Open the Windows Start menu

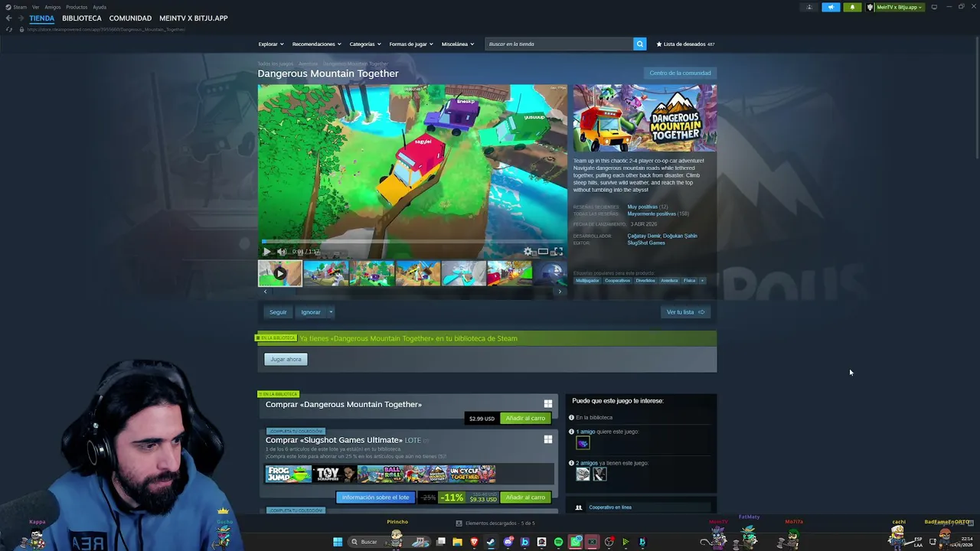[338, 542]
